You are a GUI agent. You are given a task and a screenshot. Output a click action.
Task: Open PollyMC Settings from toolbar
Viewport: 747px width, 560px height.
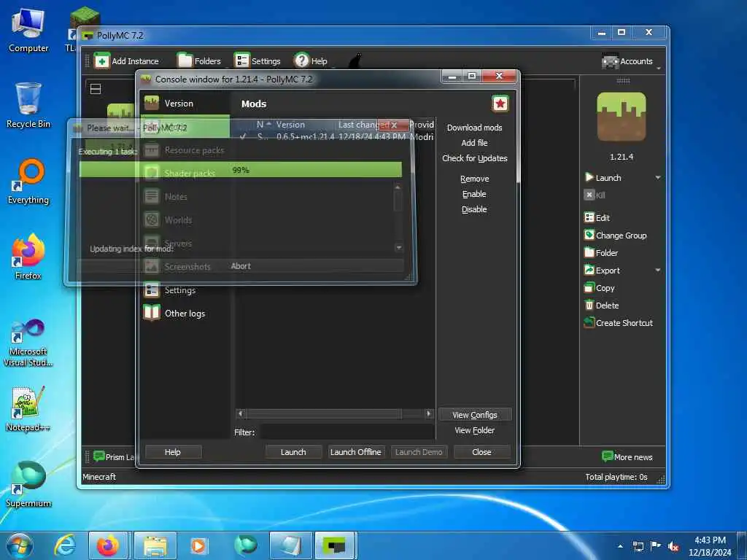pos(258,61)
